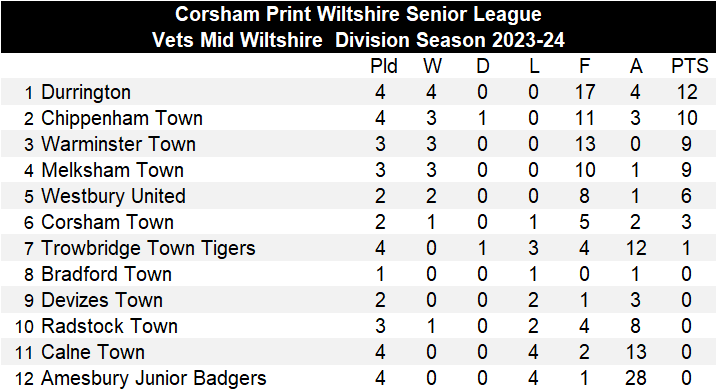The height and width of the screenshot is (391, 716).
Task: Click the D column header
Action: (x=483, y=66)
